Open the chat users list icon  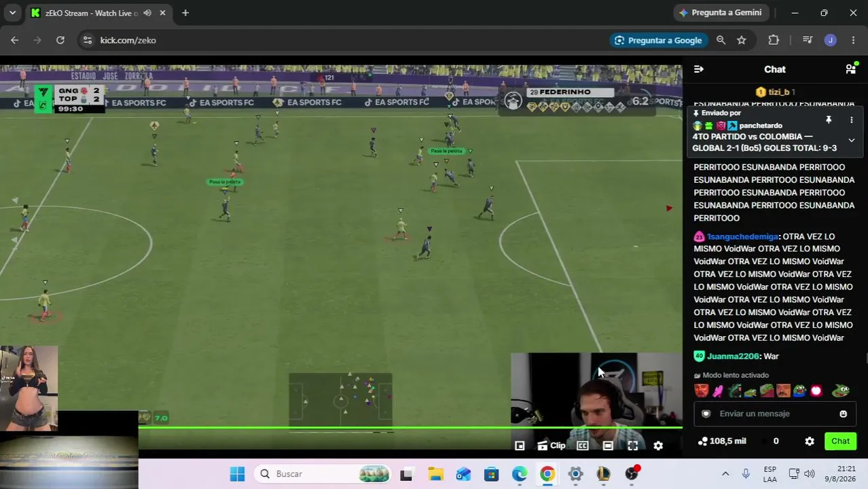(850, 69)
